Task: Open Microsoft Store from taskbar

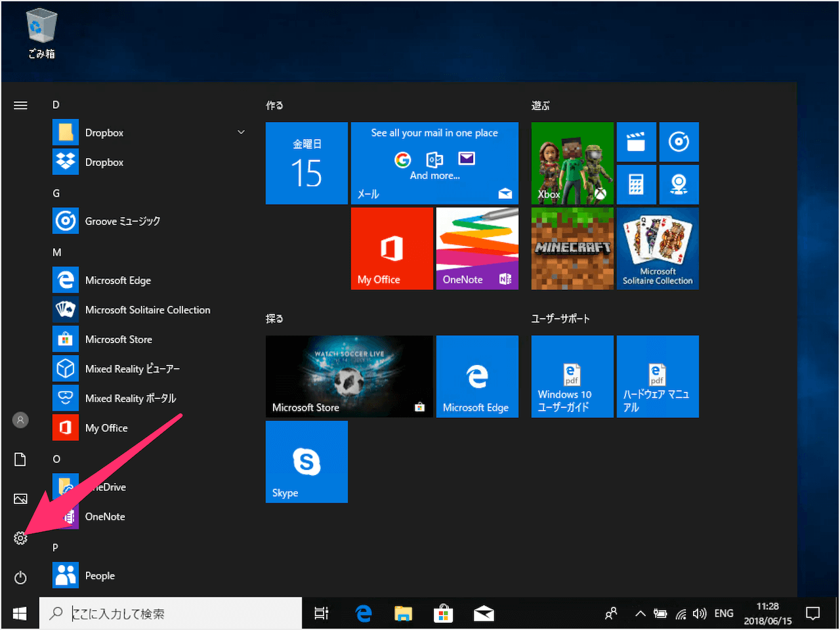Action: point(443,614)
